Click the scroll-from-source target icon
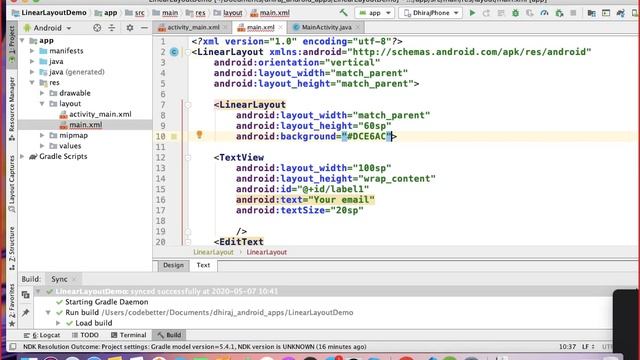Screen dimensions: 640x360 point(97,28)
